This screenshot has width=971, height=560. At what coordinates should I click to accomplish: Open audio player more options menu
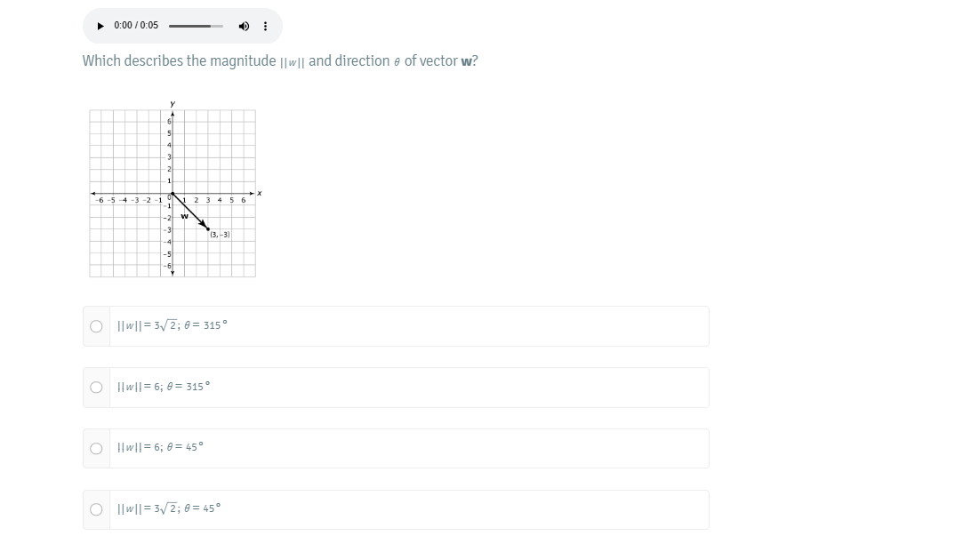point(265,26)
